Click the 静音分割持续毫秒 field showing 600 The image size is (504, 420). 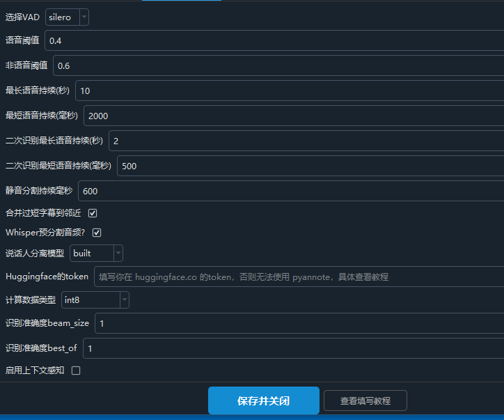pyautogui.click(x=291, y=191)
